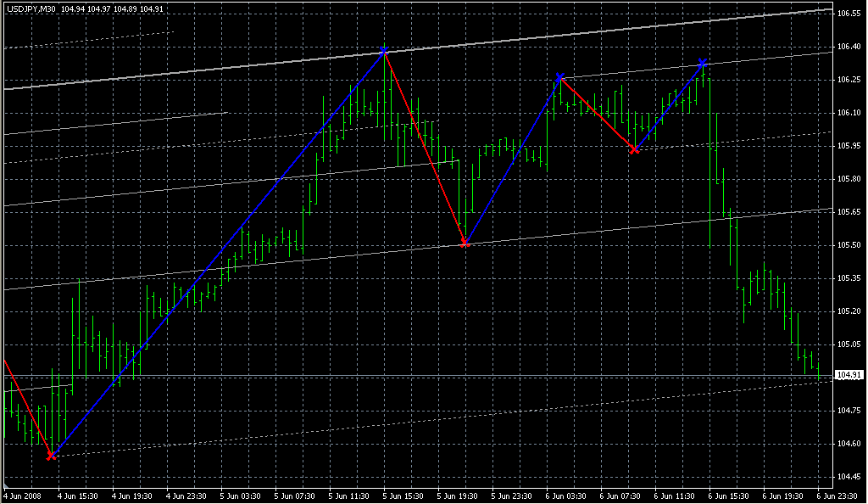
Task: Click the 105.50 price axis label
Action: 849,245
